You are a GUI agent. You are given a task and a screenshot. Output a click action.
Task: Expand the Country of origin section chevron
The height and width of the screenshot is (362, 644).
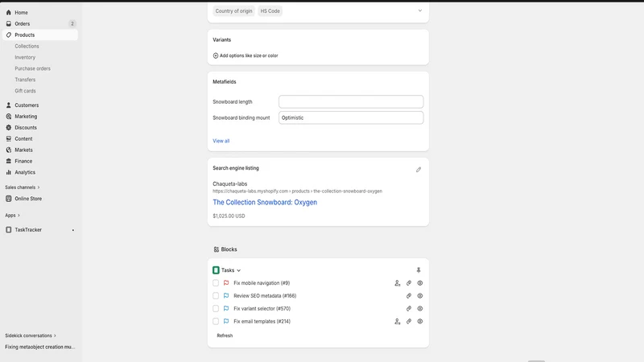419,10
